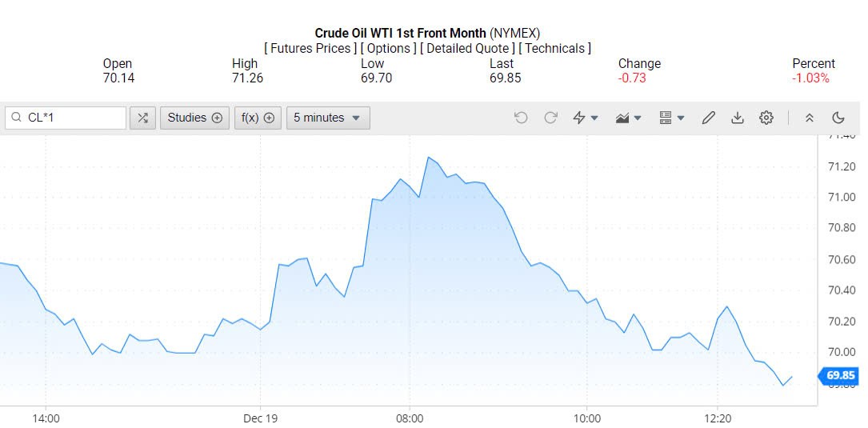Open the Futures Prices link
The image size is (868, 428).
click(310, 49)
